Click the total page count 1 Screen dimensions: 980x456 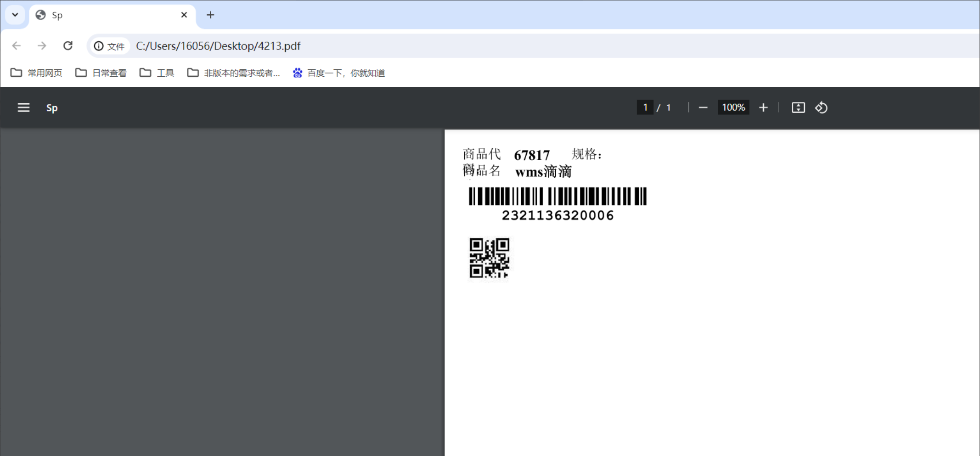click(x=669, y=107)
